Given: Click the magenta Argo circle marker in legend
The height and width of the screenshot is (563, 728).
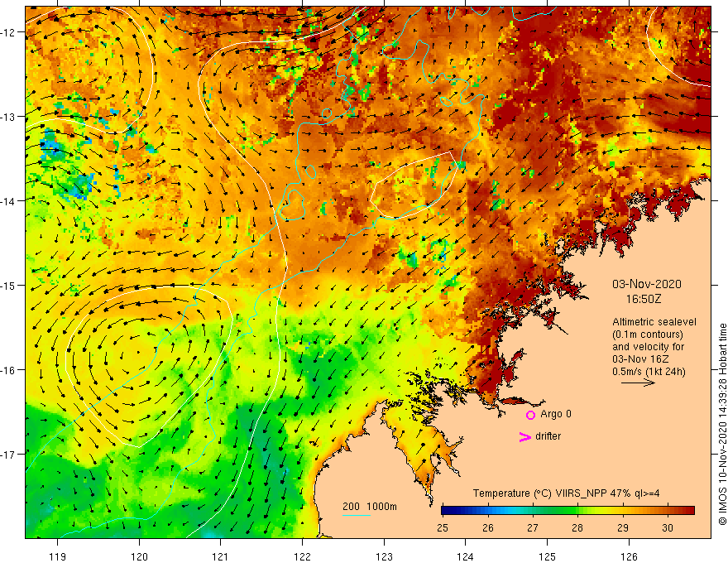Looking at the screenshot, I should pos(530,415).
